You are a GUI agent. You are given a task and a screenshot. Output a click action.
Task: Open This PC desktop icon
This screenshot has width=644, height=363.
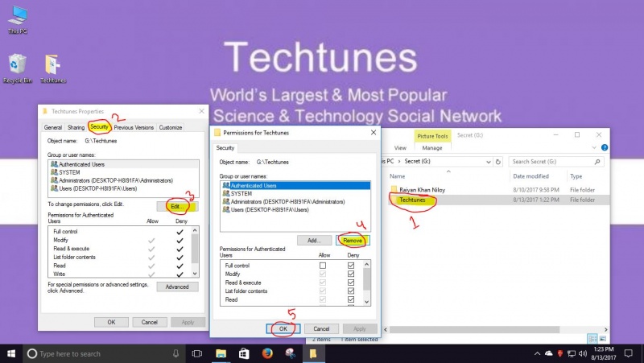click(18, 19)
